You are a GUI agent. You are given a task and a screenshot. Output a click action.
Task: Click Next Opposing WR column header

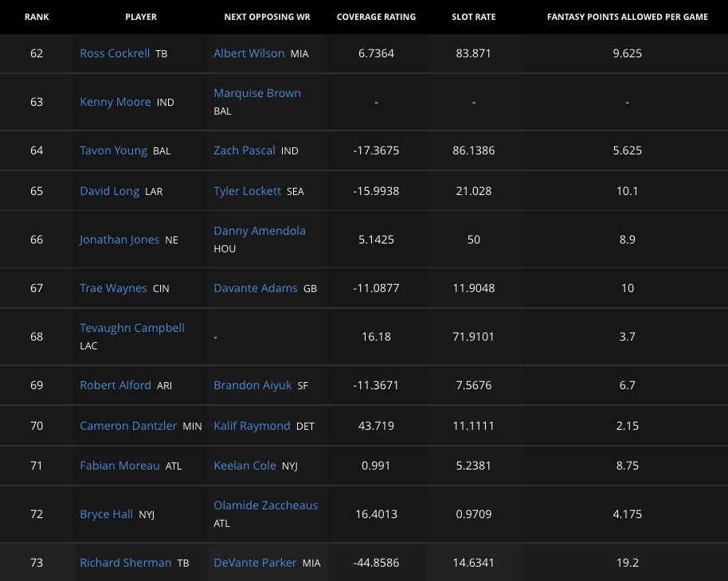tap(259, 17)
